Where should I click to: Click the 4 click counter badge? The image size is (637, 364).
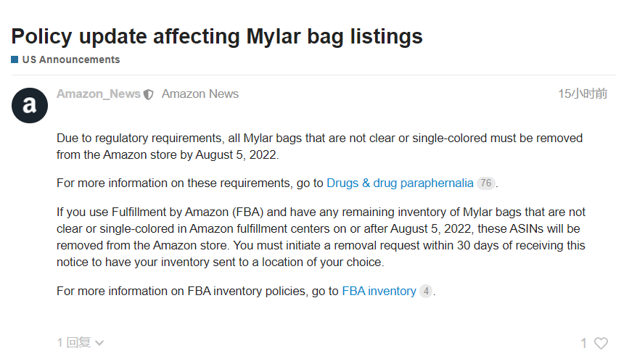[x=426, y=291]
